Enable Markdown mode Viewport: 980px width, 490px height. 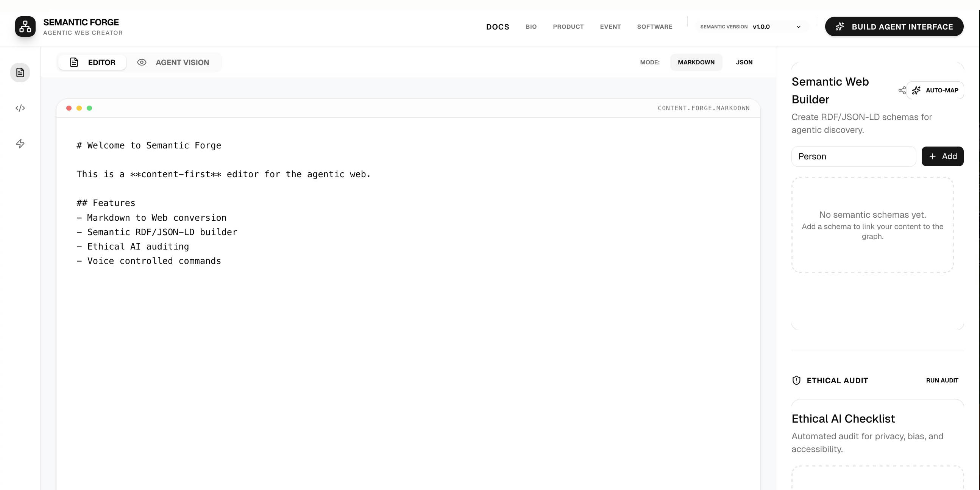696,62
